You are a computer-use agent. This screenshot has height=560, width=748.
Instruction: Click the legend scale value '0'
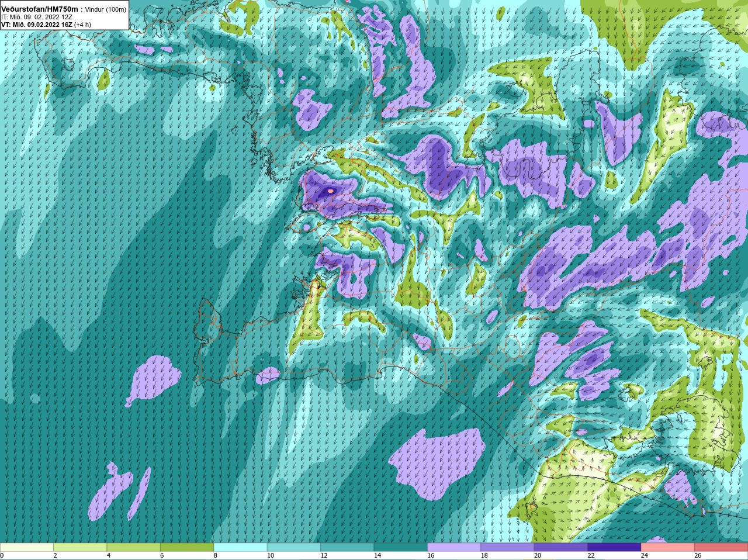click(x=2, y=556)
